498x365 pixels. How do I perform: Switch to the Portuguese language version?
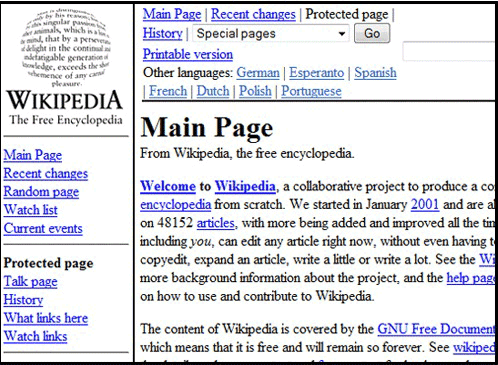[311, 91]
